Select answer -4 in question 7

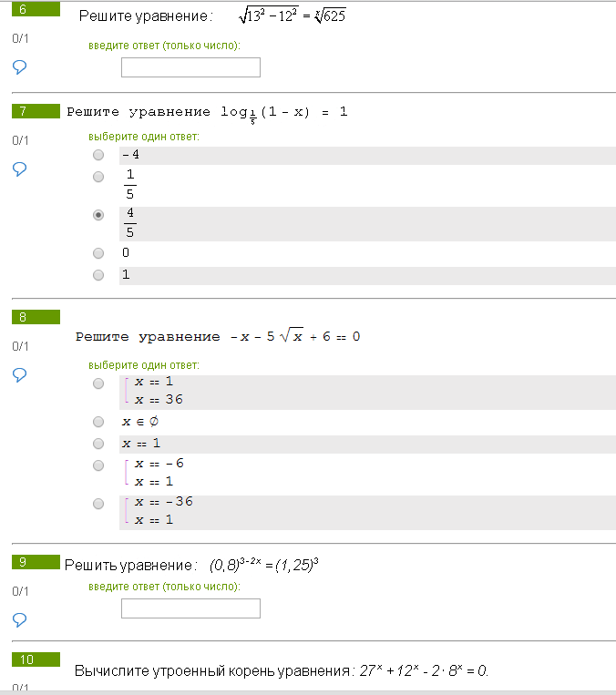tap(98, 155)
